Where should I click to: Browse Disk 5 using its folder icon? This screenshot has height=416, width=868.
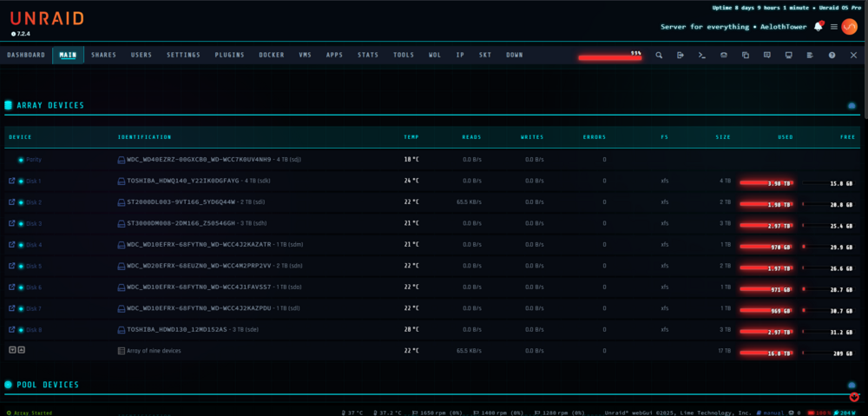(11, 266)
